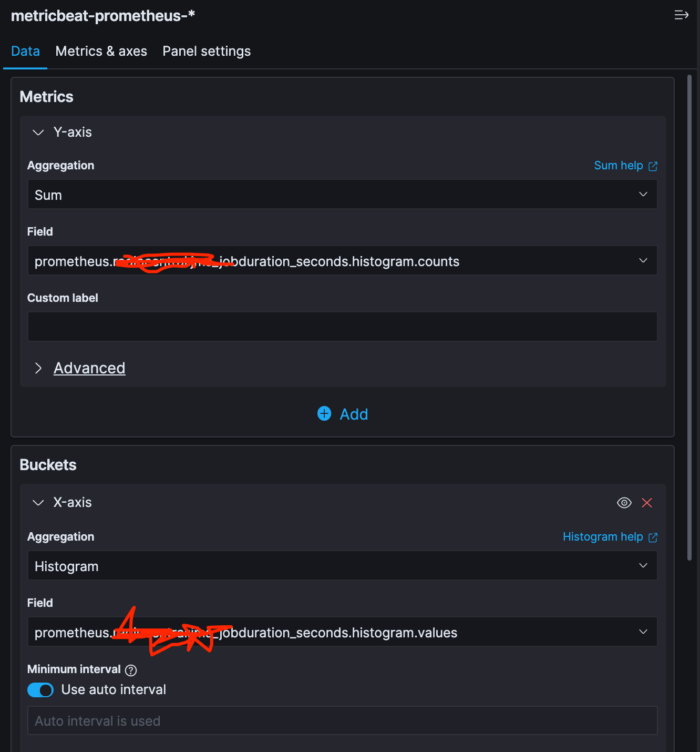Click the Sum help external link icon

pyautogui.click(x=653, y=166)
